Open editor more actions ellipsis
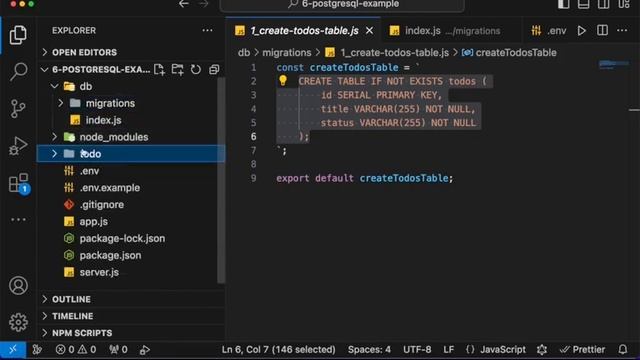 [622, 31]
